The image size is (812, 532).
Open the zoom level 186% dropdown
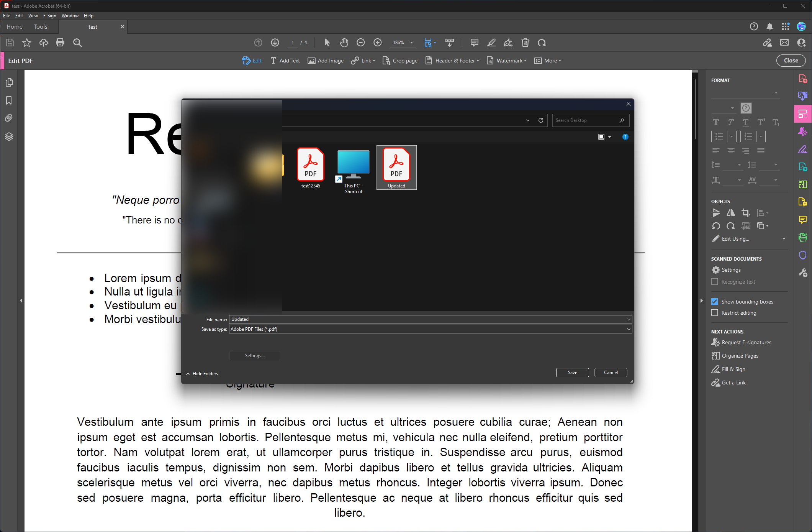412,43
